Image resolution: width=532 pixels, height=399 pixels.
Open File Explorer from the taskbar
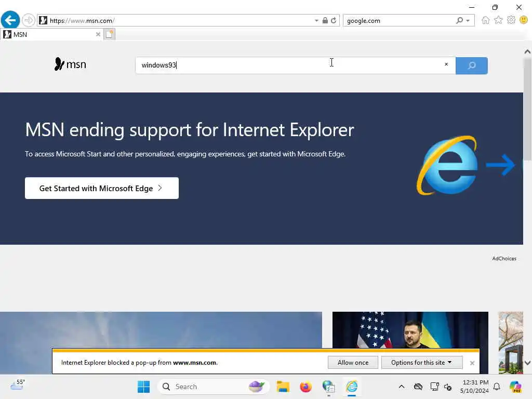[283, 387]
